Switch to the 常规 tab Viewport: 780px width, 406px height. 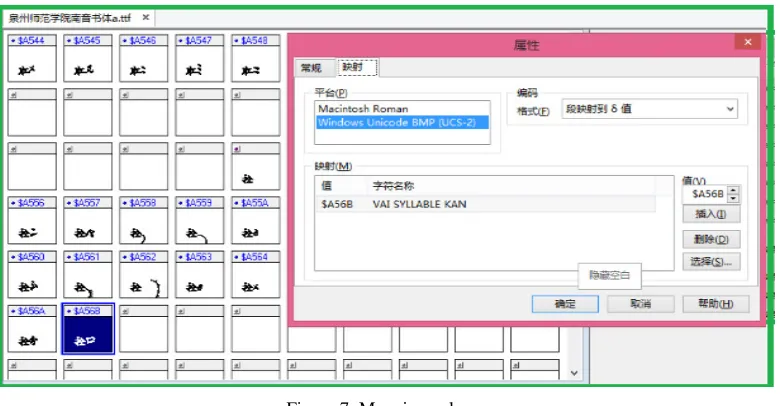(x=311, y=68)
